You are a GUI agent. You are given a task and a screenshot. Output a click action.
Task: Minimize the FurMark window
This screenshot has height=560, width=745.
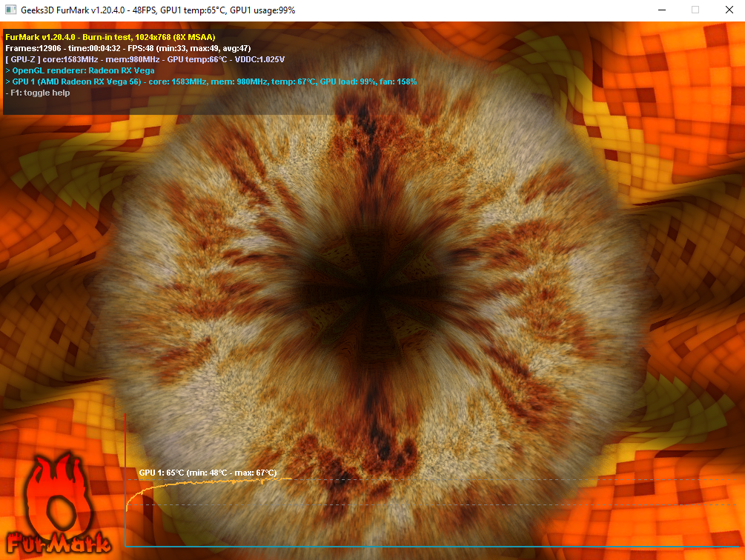coord(662,10)
